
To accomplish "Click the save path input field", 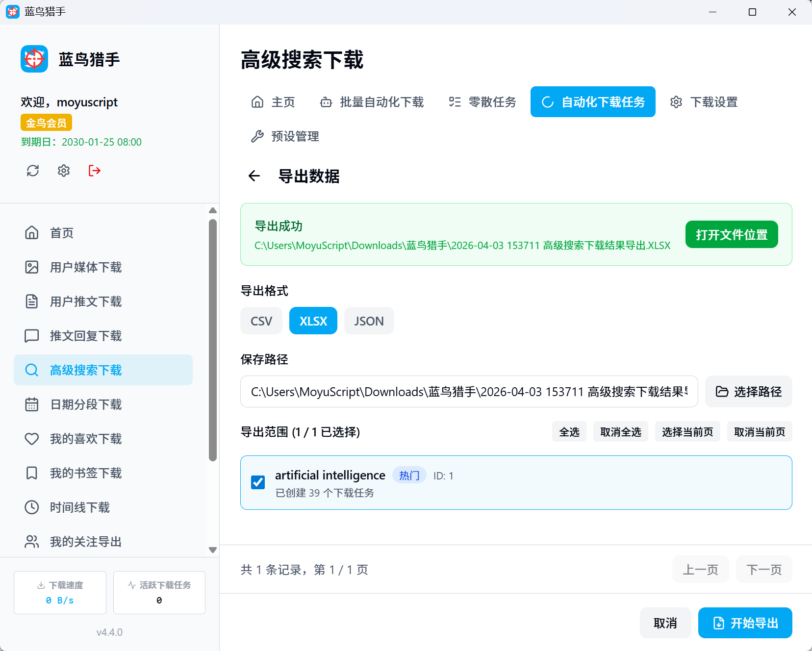I will click(469, 392).
